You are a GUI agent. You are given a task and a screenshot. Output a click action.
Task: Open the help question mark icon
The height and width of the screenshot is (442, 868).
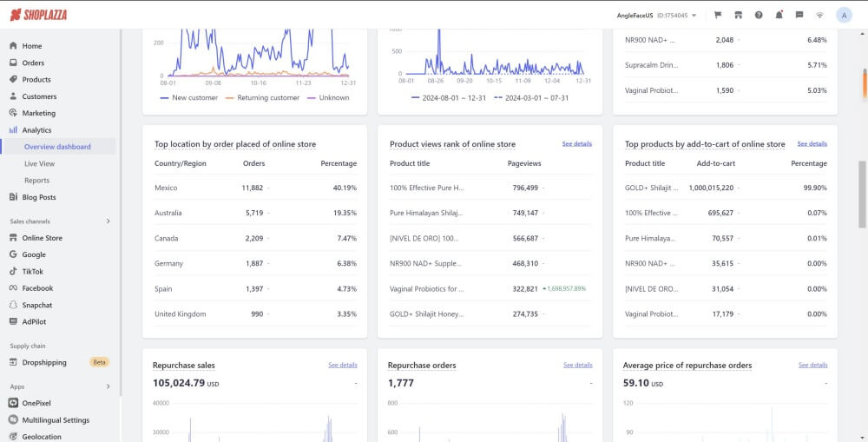[759, 15]
